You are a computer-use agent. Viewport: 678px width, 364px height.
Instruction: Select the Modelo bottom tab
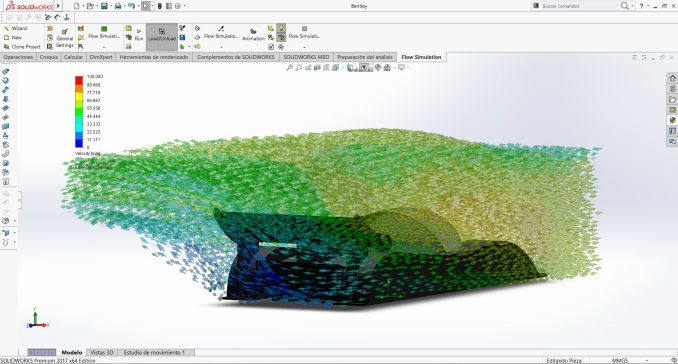[x=72, y=353]
